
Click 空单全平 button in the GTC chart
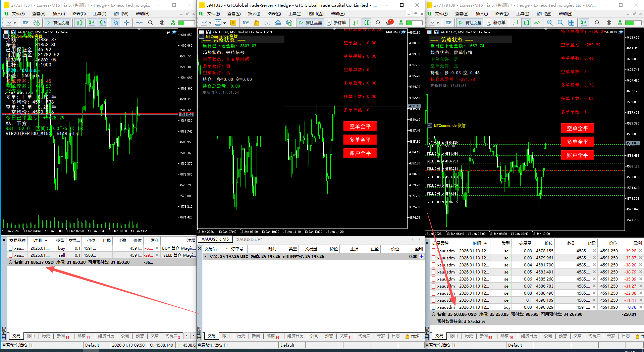[360, 126]
